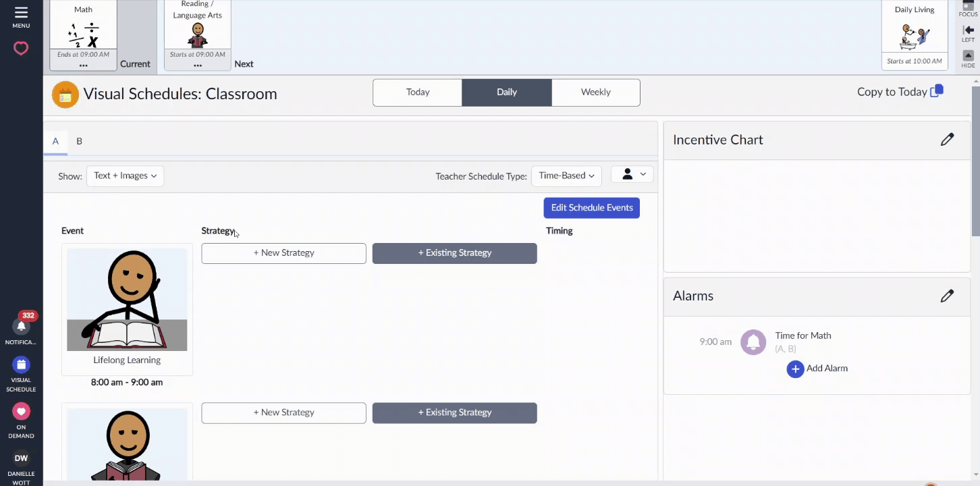Click the heart outline icon in sidebar
Viewport: 980px width, 486px height.
[x=21, y=49]
